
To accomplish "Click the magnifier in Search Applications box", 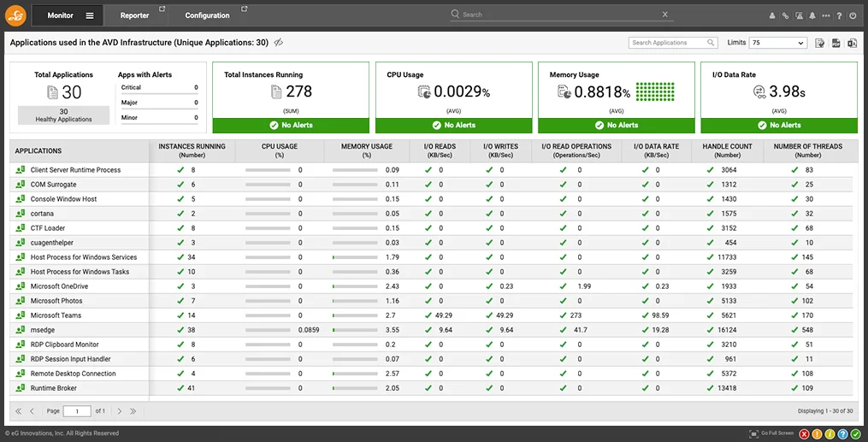I will tap(711, 43).
